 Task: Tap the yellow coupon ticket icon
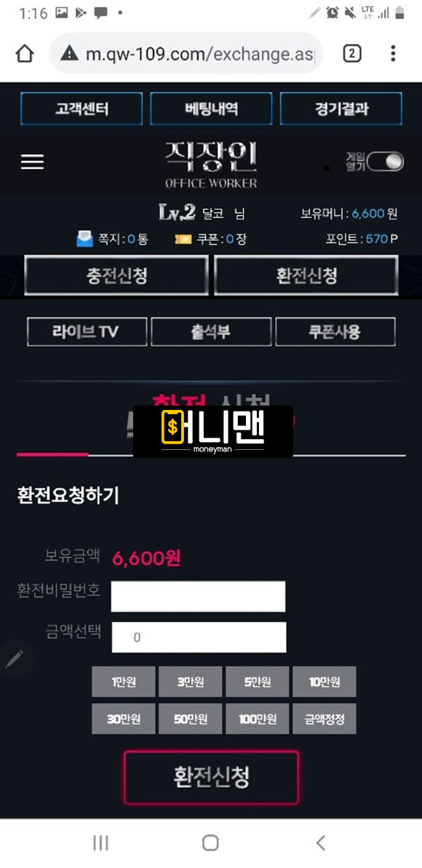(183, 239)
